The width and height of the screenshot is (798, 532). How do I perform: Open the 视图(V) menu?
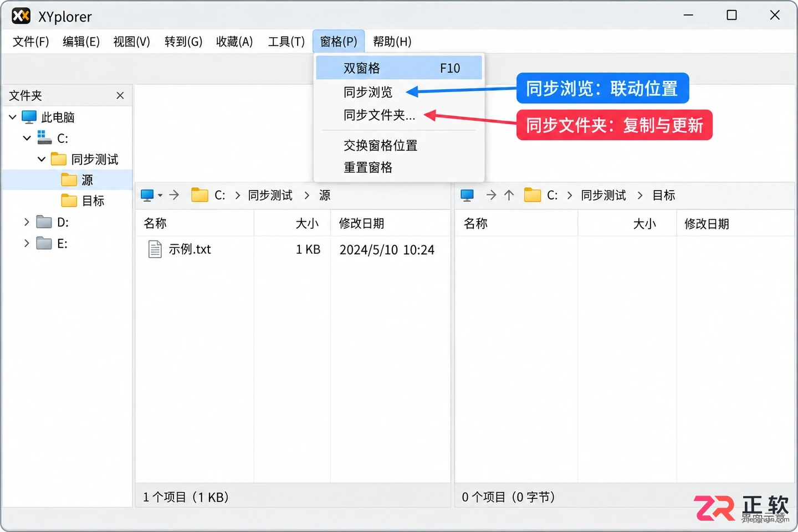tap(131, 42)
